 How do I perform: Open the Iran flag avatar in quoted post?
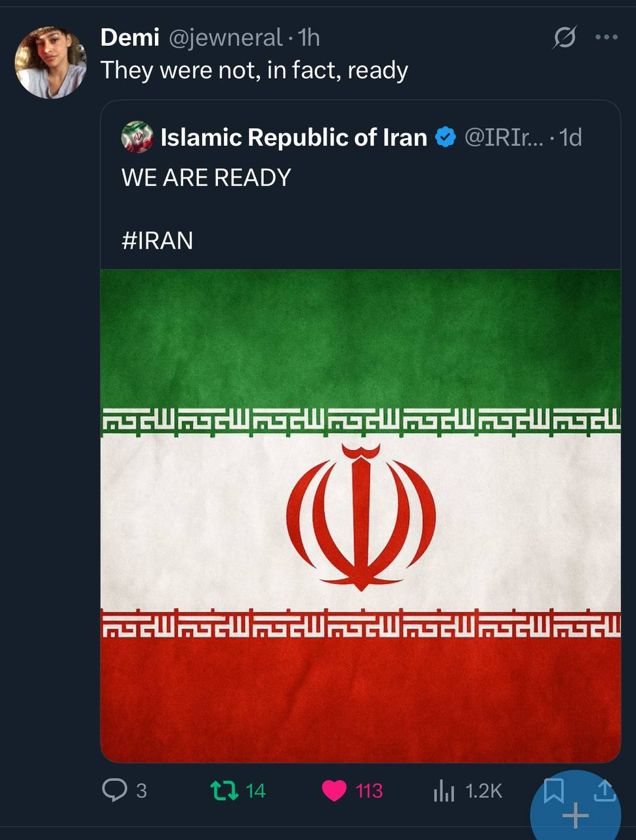(137, 137)
